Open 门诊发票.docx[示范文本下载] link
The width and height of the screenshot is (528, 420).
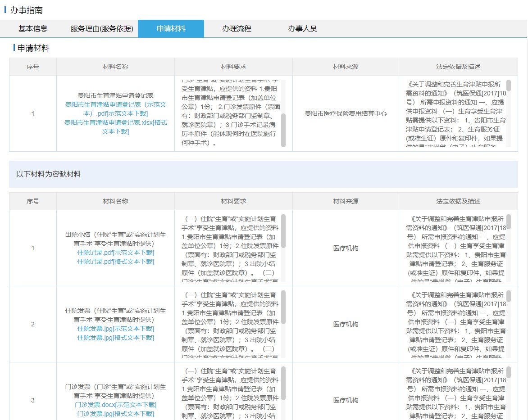point(115,405)
